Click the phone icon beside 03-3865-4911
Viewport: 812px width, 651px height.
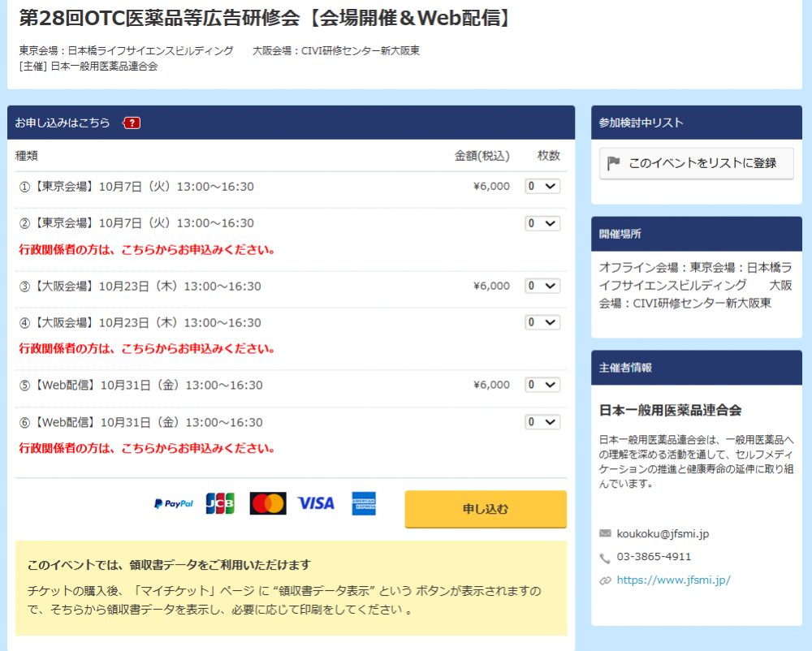[x=605, y=558]
